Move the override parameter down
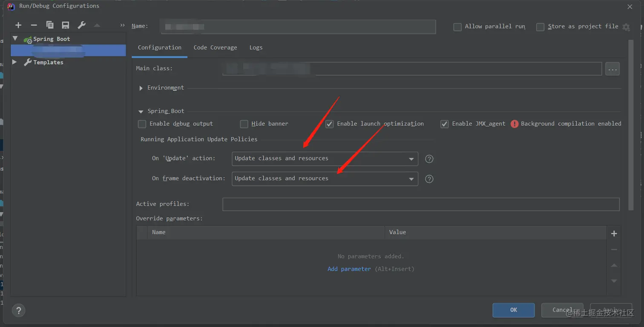This screenshot has width=644, height=327. pyautogui.click(x=614, y=281)
